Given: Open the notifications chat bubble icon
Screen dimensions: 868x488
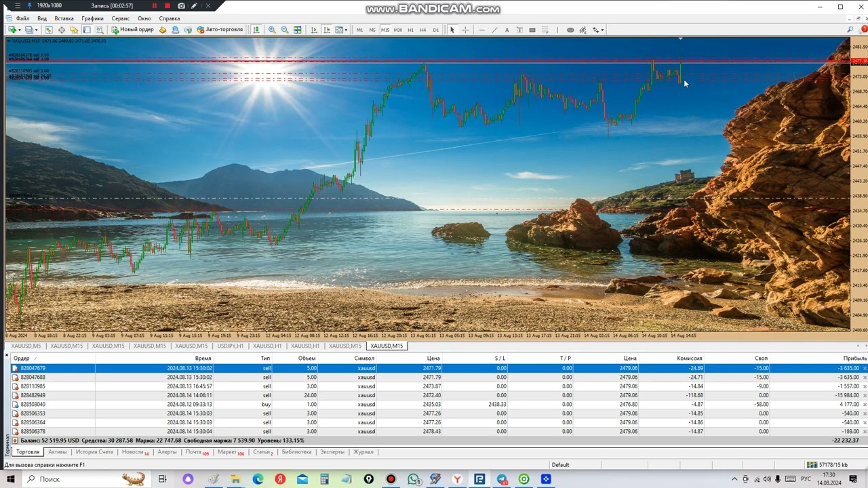Looking at the screenshot, I should point(863,30).
